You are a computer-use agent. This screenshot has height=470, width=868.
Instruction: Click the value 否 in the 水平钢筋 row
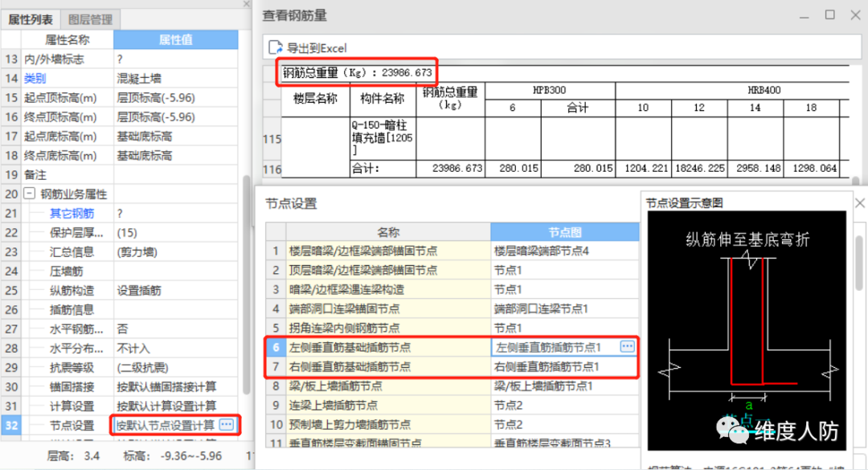[x=176, y=329]
